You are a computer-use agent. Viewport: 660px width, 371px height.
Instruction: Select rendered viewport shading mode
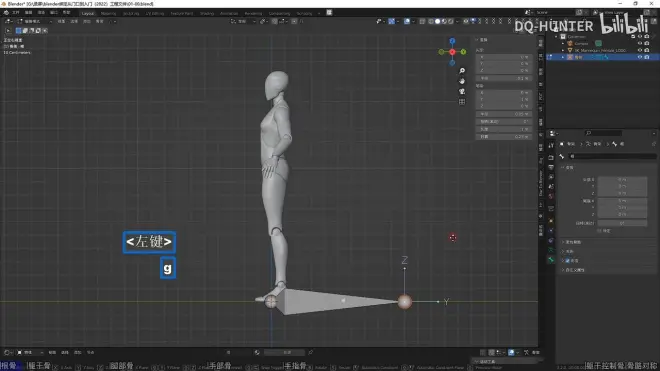451,21
